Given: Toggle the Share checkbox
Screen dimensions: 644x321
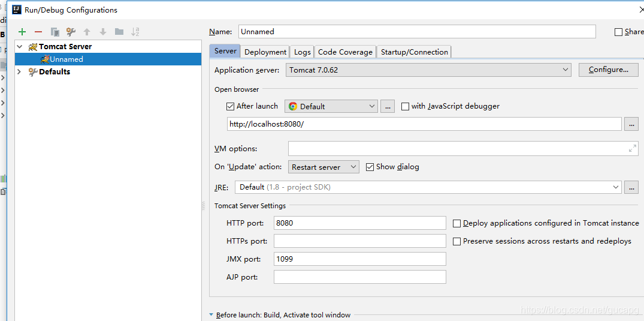Looking at the screenshot, I should click(x=618, y=32).
